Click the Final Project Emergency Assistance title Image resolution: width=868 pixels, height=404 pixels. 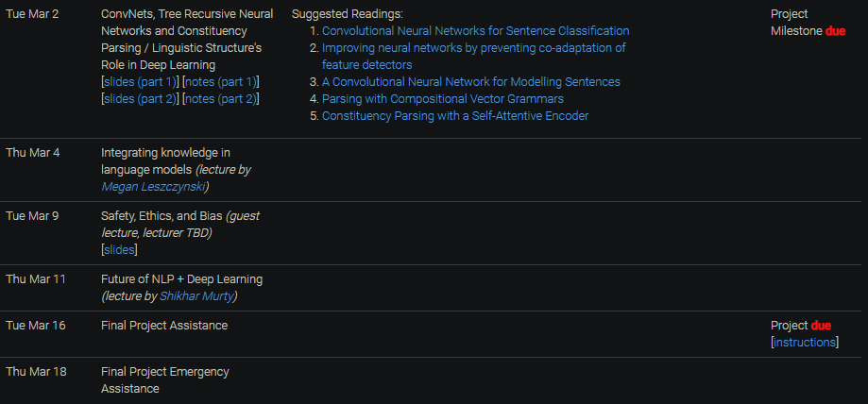point(165,380)
